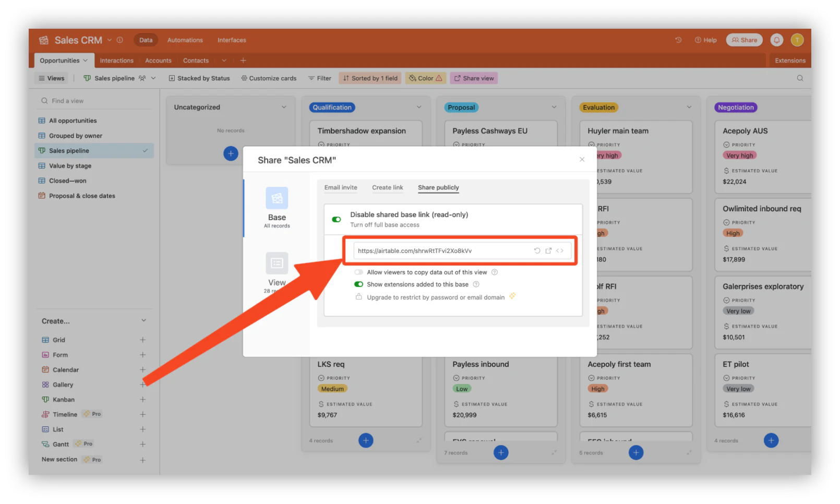Toggle Allow viewers to copy data switch
This screenshot has height=504, width=840.
pyautogui.click(x=358, y=272)
